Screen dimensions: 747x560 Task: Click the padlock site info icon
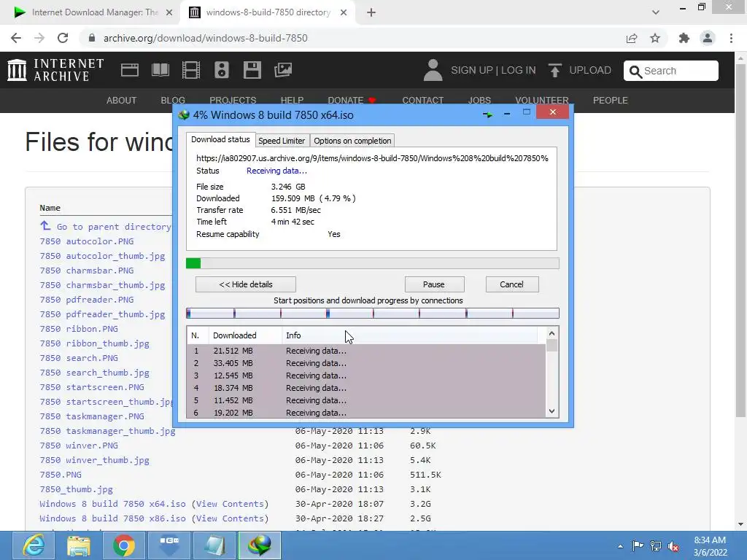point(92,38)
